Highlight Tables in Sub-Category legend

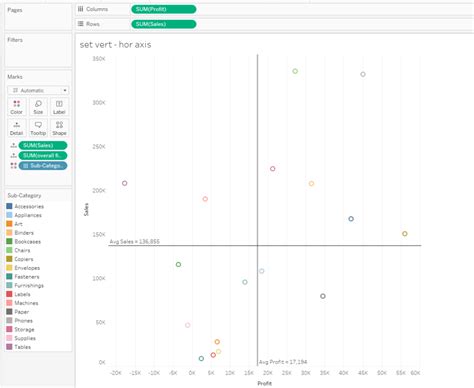[x=19, y=347]
